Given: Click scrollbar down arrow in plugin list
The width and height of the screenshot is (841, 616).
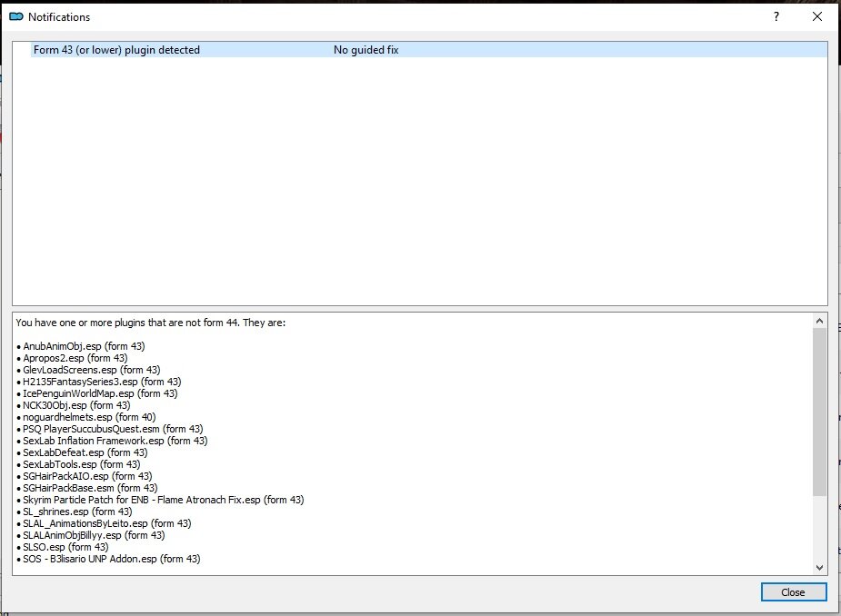Looking at the screenshot, I should point(819,567).
